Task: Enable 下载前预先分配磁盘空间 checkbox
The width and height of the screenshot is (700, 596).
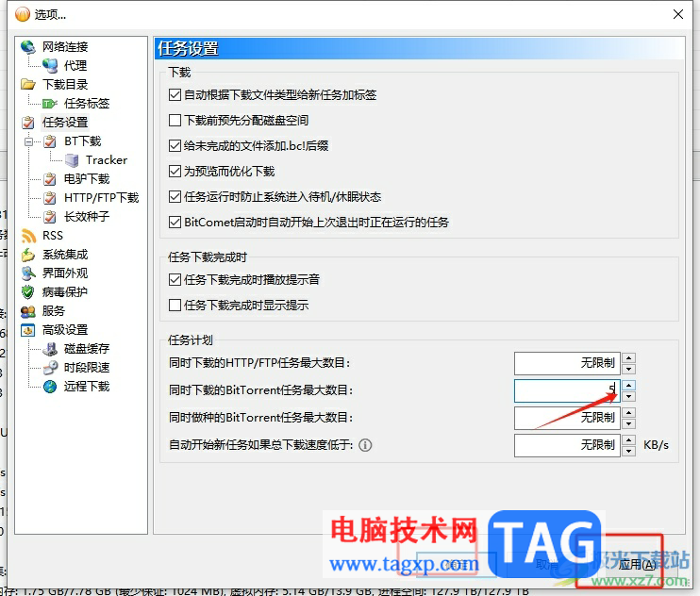Action: [175, 120]
